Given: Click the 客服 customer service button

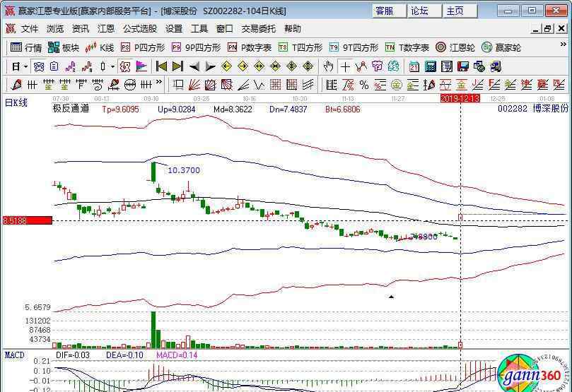Looking at the screenshot, I should 389,11.
